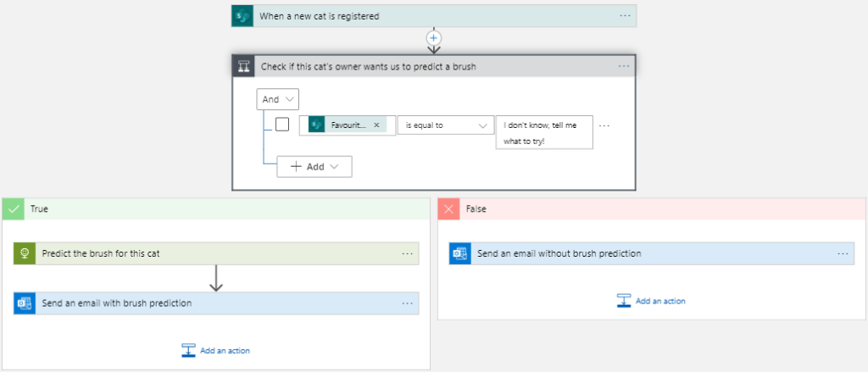The width and height of the screenshot is (868, 372).
Task: Open the 'is equal to' operator dropdown
Action: tap(446, 125)
